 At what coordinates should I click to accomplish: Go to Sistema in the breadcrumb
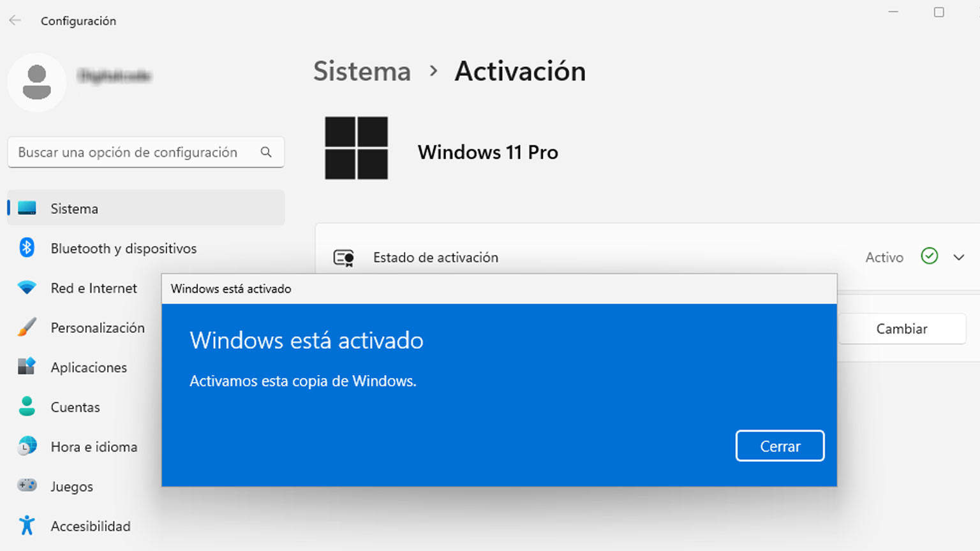[362, 71]
